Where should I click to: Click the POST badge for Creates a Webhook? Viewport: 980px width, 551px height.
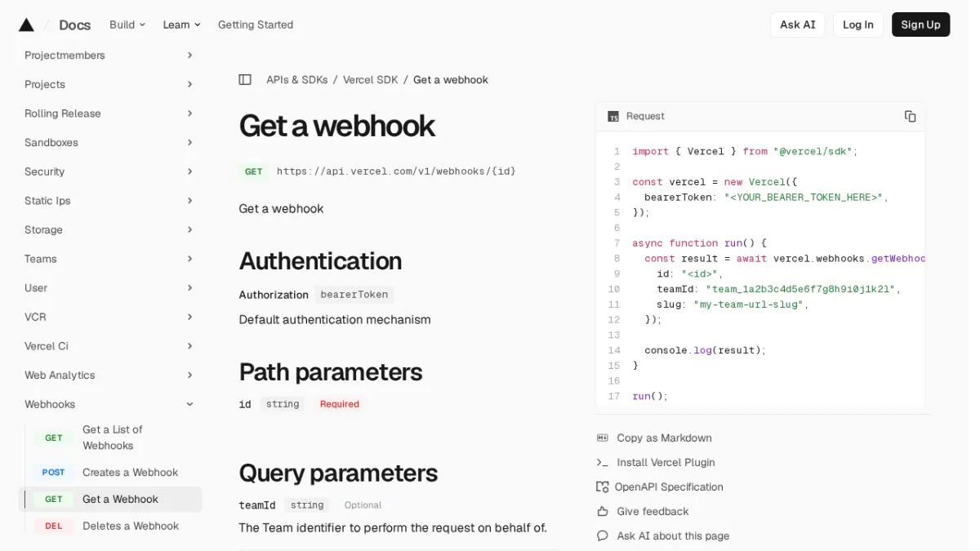[x=54, y=472]
